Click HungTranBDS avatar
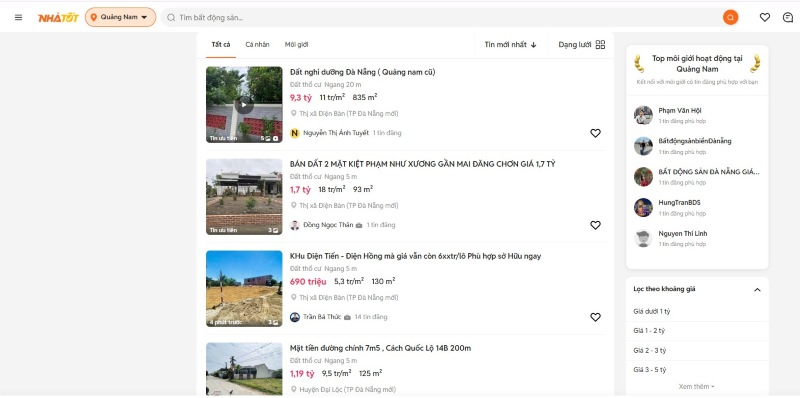The width and height of the screenshot is (800, 398). tap(643, 208)
